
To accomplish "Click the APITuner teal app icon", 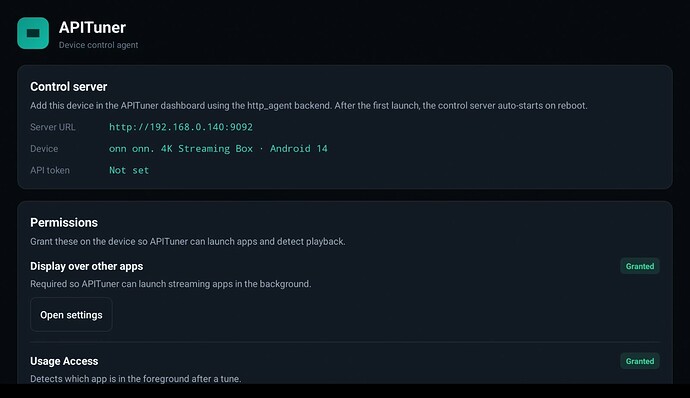I will pos(33,33).
